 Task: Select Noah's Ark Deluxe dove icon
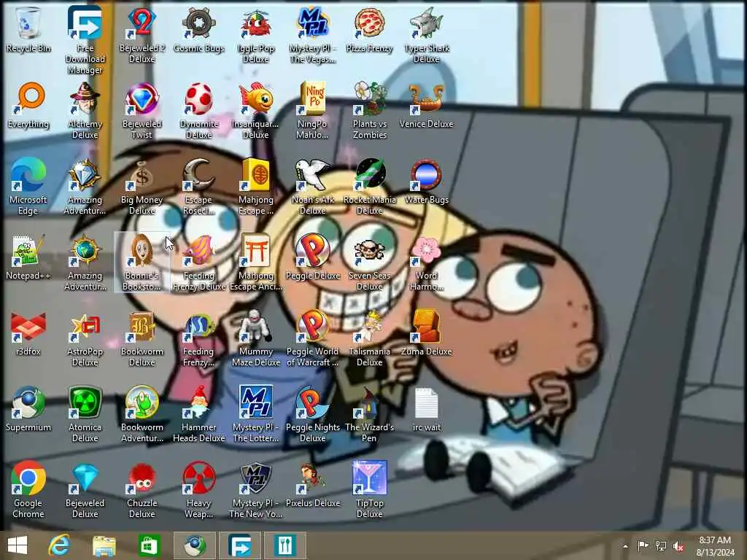click(312, 187)
